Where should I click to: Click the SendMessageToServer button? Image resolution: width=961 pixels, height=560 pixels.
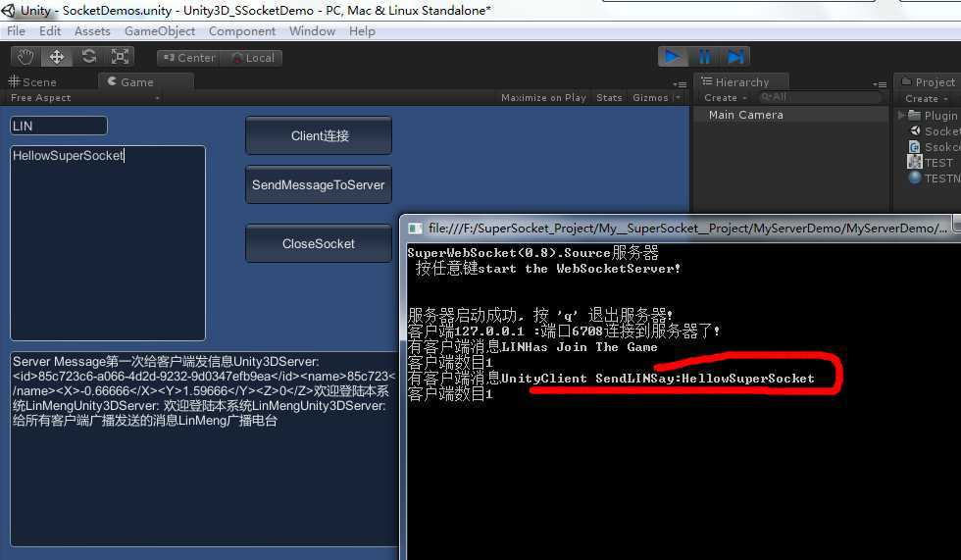click(319, 184)
